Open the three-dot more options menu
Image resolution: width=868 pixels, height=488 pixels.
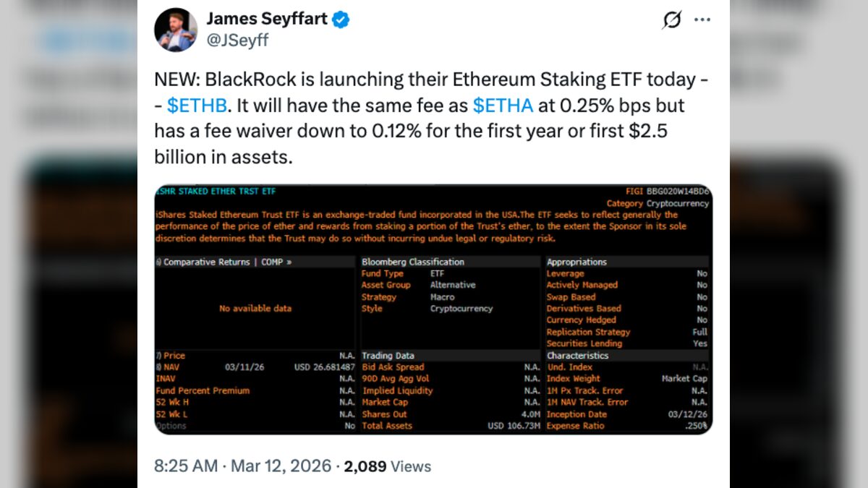[702, 20]
